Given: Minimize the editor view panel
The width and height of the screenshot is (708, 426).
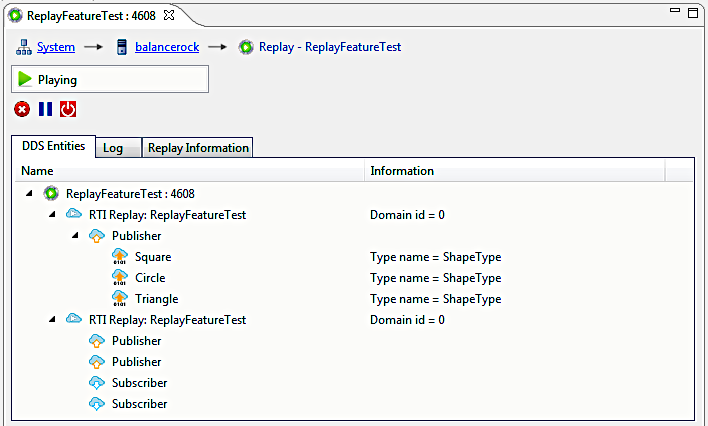Looking at the screenshot, I should click(x=675, y=10).
